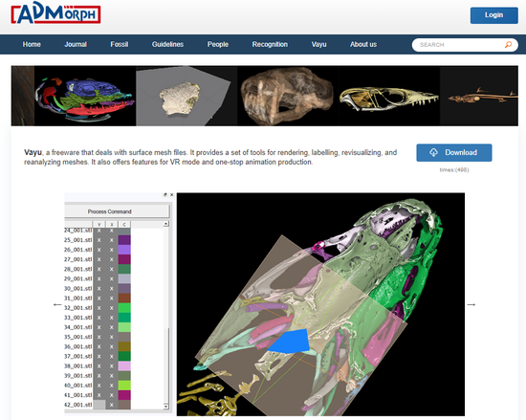Toggle empty visibility cell for 42_001.stl

pos(99,405)
